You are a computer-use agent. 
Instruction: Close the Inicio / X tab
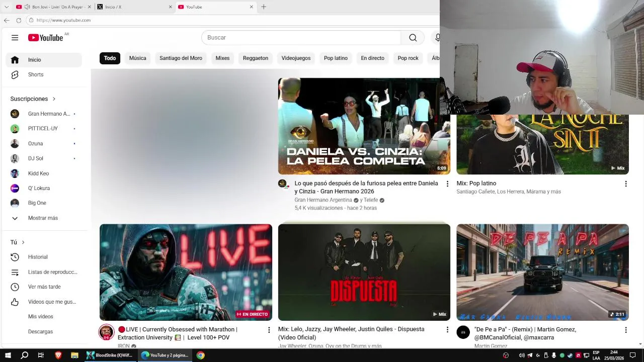click(170, 7)
